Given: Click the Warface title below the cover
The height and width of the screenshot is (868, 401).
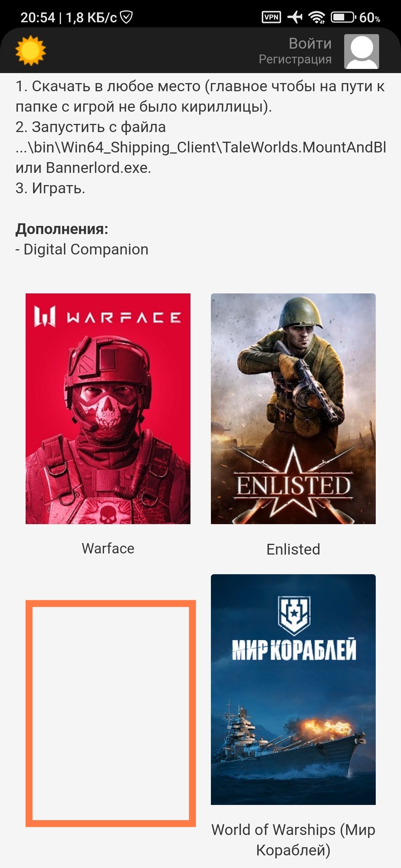Looking at the screenshot, I should pyautogui.click(x=108, y=549).
